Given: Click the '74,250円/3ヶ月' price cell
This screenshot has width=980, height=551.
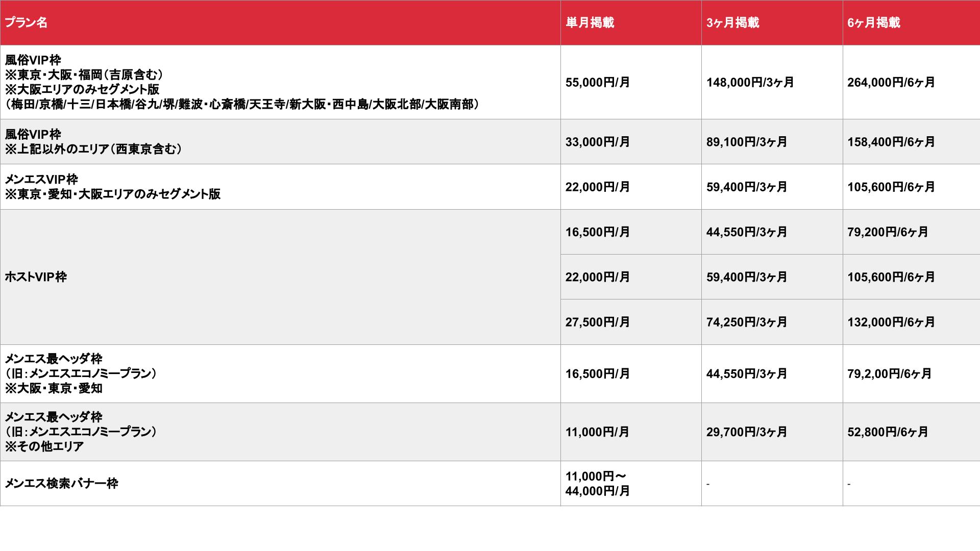Looking at the screenshot, I should 772,322.
